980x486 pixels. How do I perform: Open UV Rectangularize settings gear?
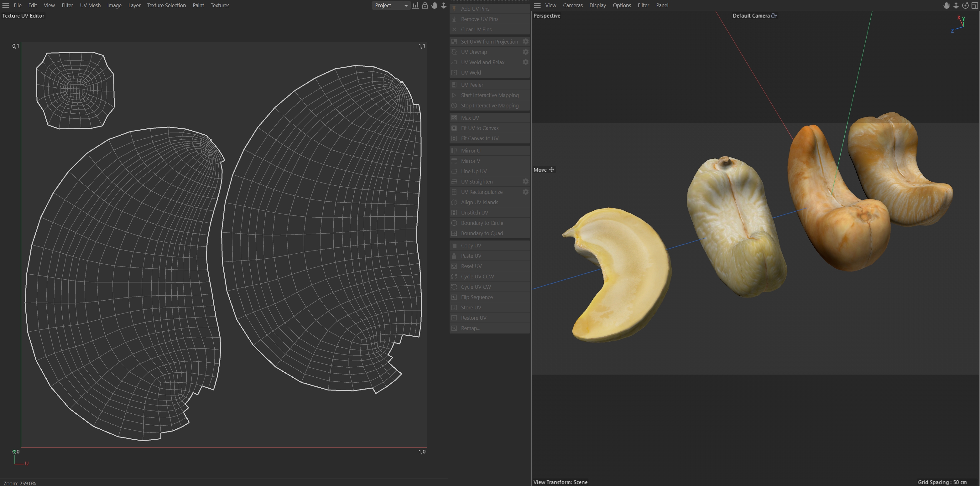525,192
